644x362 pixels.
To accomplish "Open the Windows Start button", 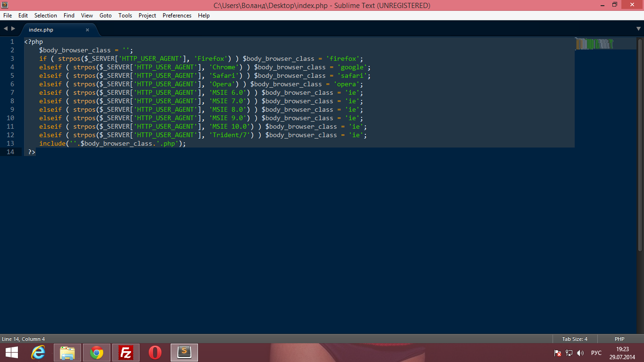I will pyautogui.click(x=12, y=353).
